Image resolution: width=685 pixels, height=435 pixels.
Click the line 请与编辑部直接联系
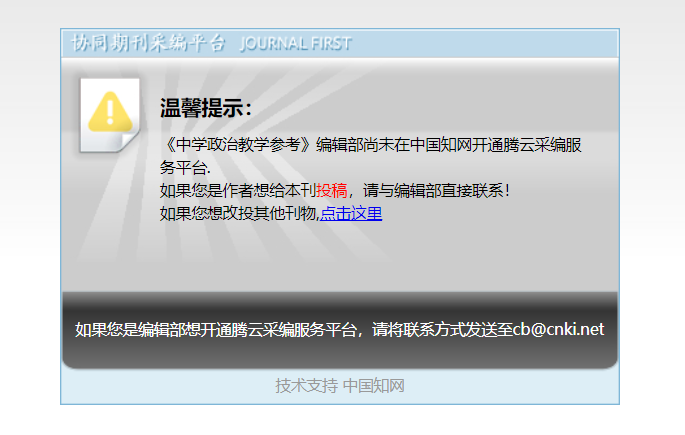pos(436,191)
